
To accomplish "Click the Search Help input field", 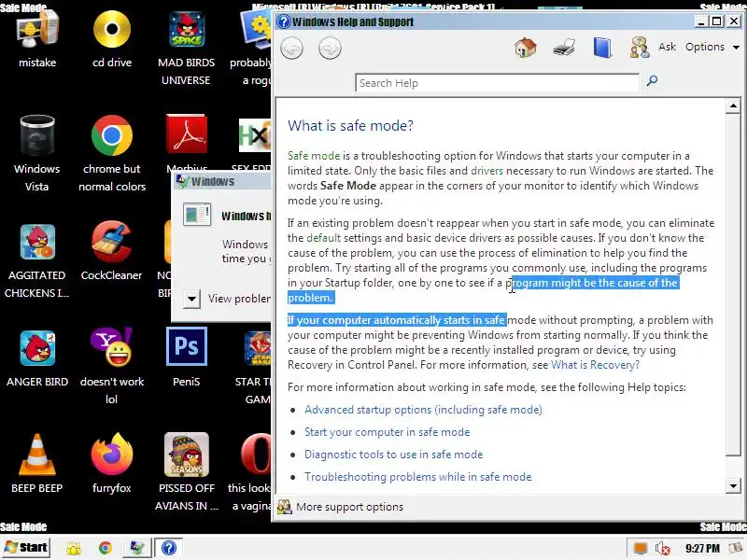I will (497, 83).
